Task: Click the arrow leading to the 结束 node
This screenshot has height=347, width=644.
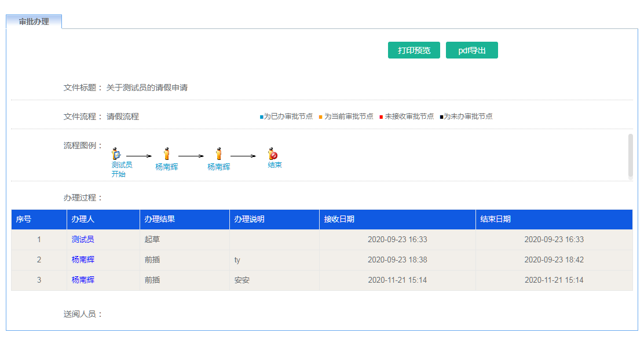Action: (x=243, y=155)
